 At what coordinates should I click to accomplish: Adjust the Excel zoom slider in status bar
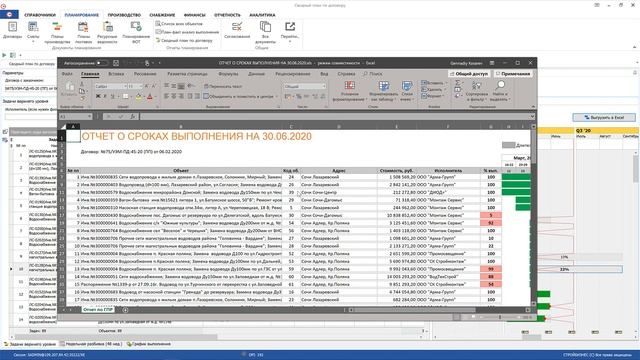pyautogui.click(x=500, y=317)
